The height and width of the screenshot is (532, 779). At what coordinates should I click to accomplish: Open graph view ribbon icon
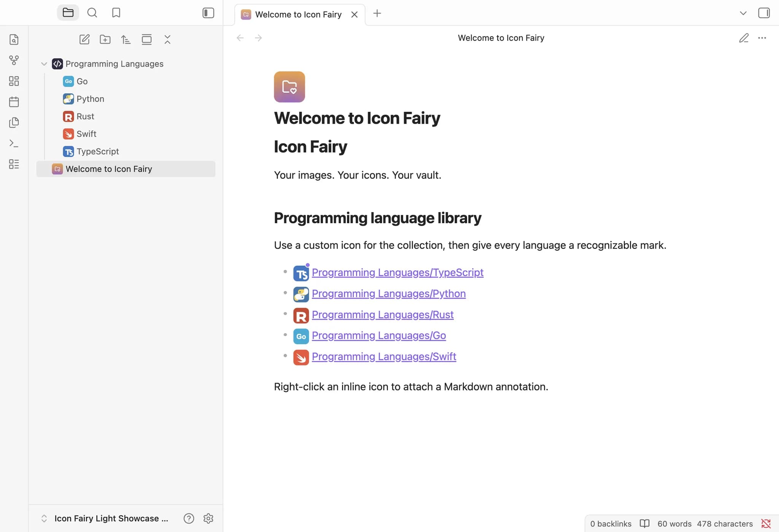pyautogui.click(x=14, y=60)
